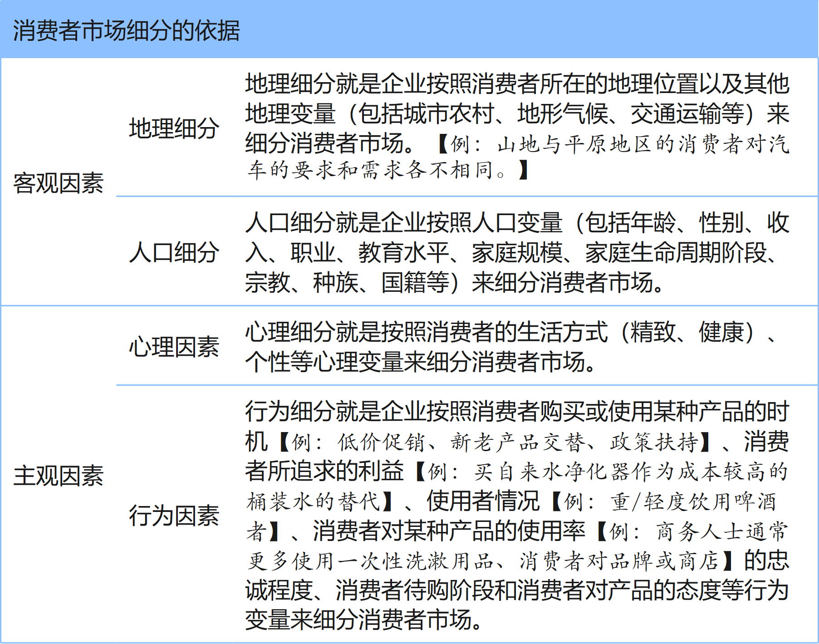Screen dimensions: 819x644
Task: Click the 地理细分 category label
Action: 174,128
